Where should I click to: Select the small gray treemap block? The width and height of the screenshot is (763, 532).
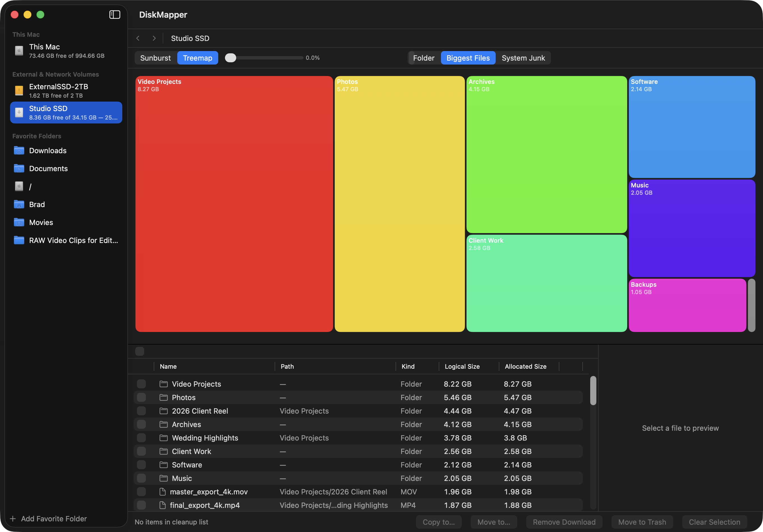point(751,305)
